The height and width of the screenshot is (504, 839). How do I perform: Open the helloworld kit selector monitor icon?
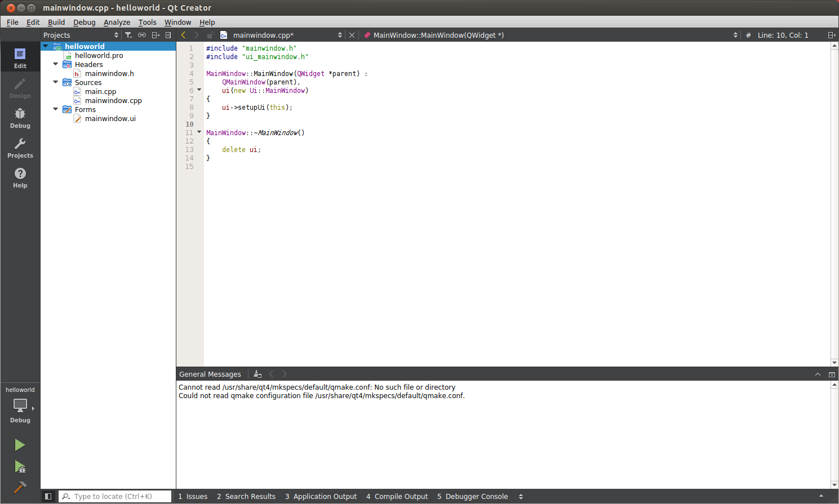20,405
